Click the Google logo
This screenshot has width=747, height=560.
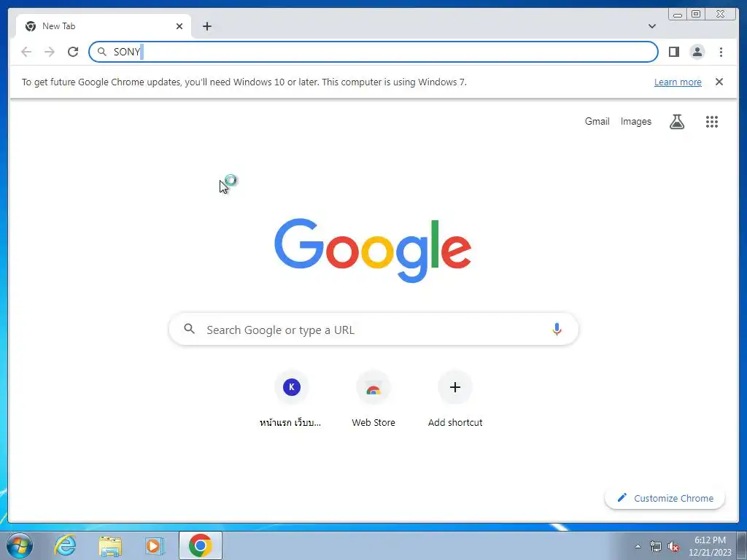pos(373,251)
